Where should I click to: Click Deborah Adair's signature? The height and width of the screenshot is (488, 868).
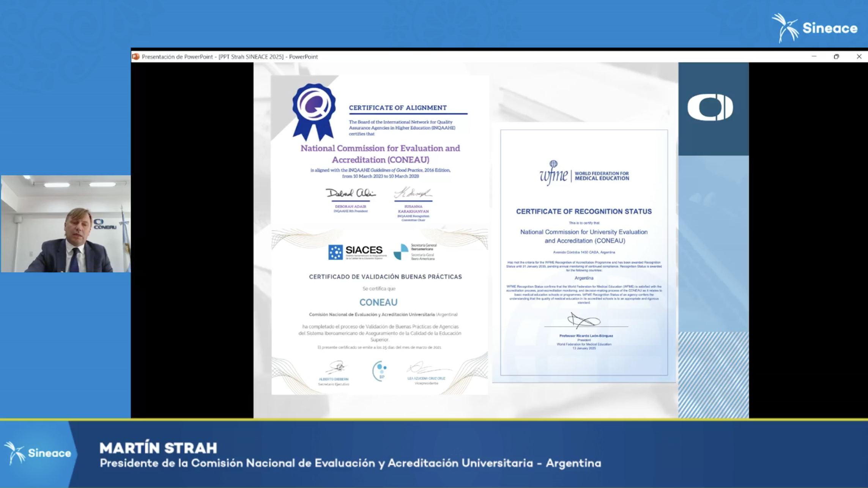click(350, 193)
